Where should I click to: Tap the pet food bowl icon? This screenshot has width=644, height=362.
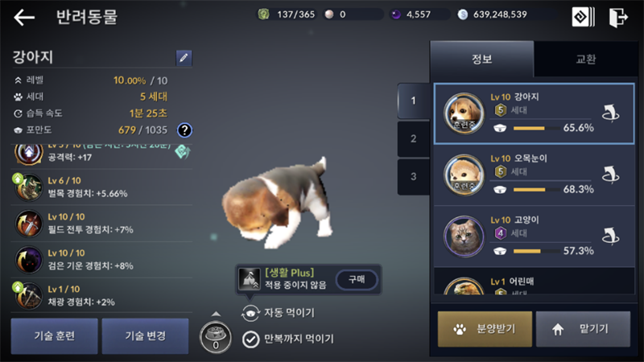point(216,338)
